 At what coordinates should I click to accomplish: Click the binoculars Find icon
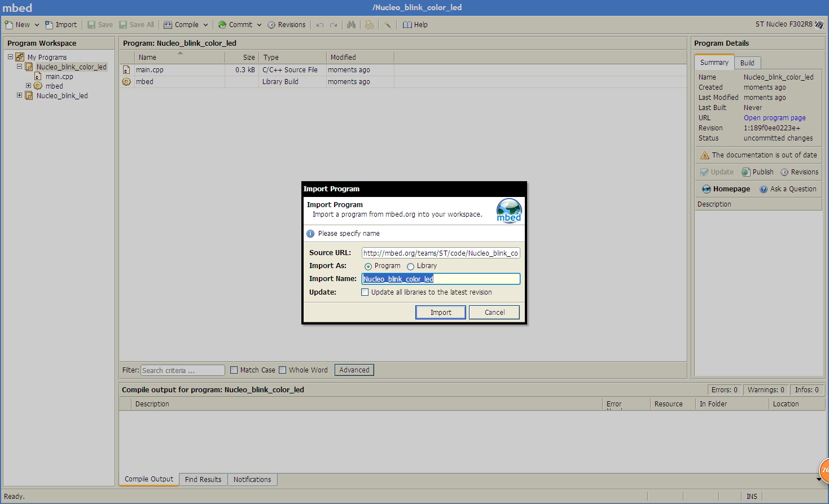click(352, 25)
